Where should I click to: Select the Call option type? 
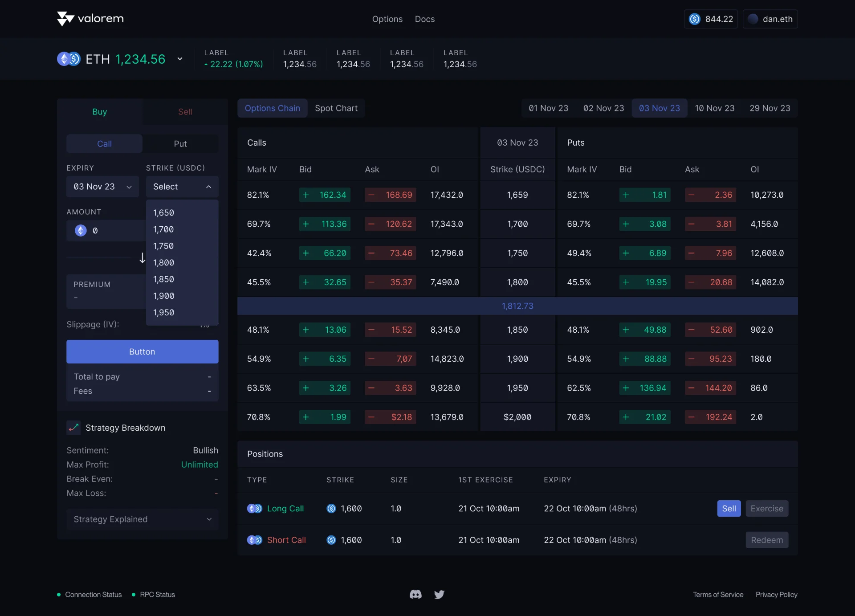pos(104,143)
